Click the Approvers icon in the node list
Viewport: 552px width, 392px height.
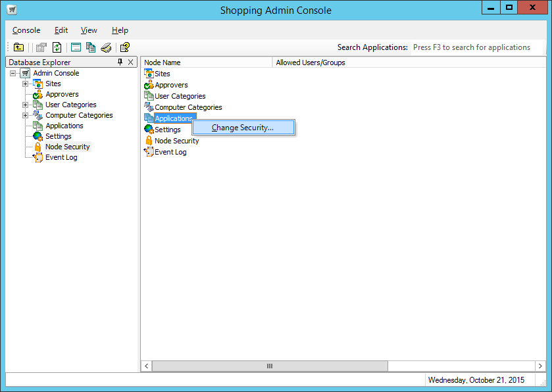[x=149, y=85]
